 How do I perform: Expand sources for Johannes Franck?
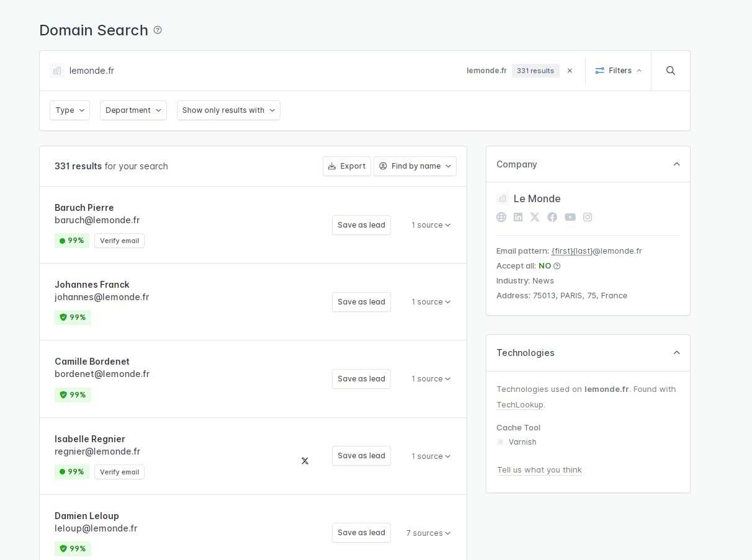tap(431, 302)
